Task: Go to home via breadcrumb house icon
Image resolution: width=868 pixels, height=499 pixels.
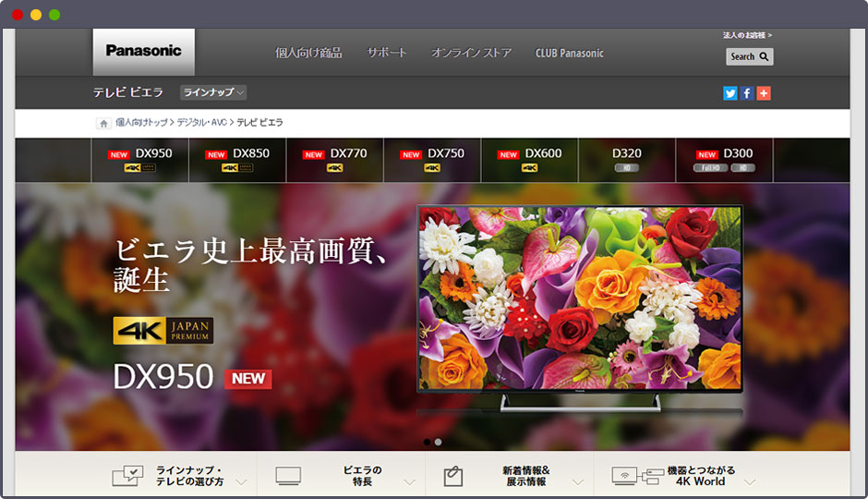Action: pos(103,123)
